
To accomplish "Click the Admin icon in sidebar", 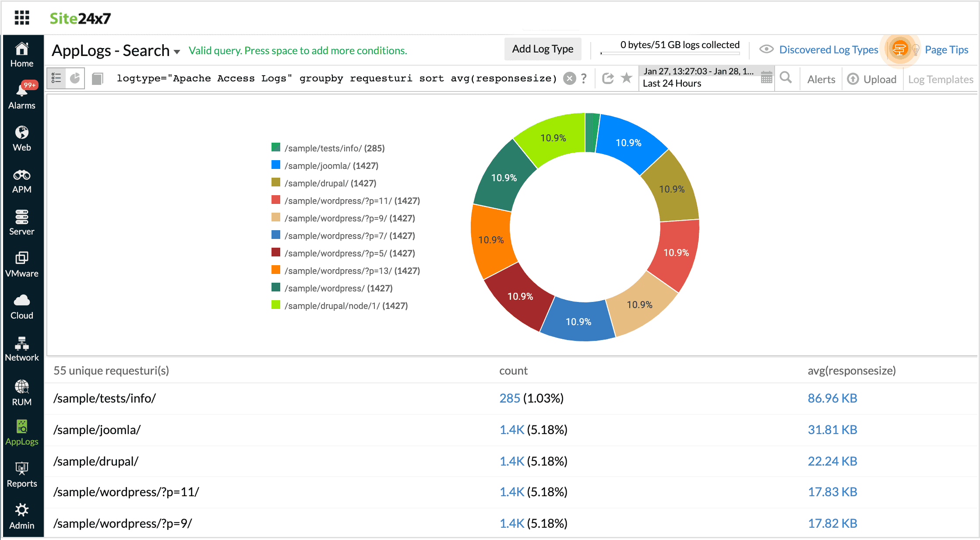I will (x=22, y=512).
